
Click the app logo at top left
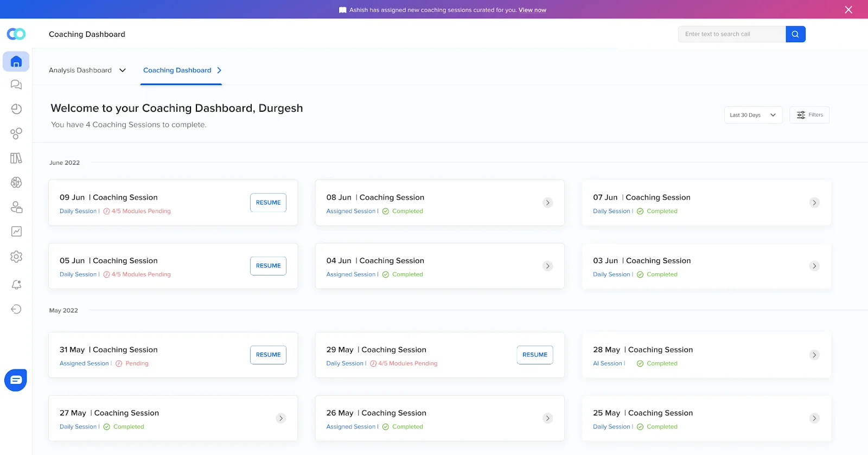(16, 34)
